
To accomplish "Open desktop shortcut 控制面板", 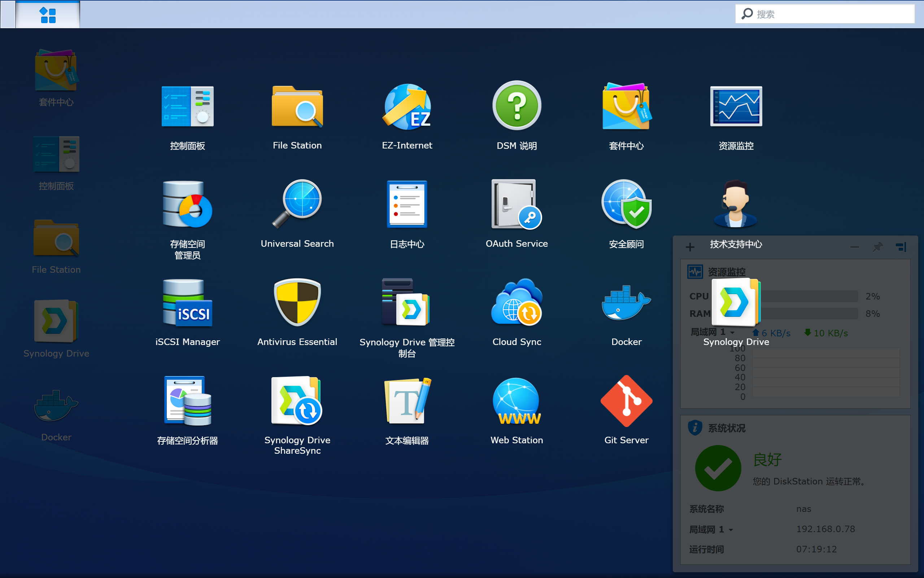I will click(56, 154).
